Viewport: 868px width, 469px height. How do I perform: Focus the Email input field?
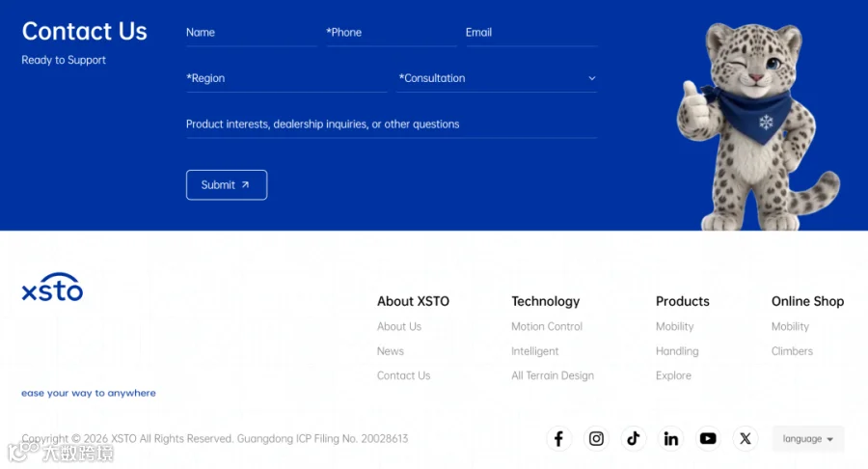coord(531,33)
